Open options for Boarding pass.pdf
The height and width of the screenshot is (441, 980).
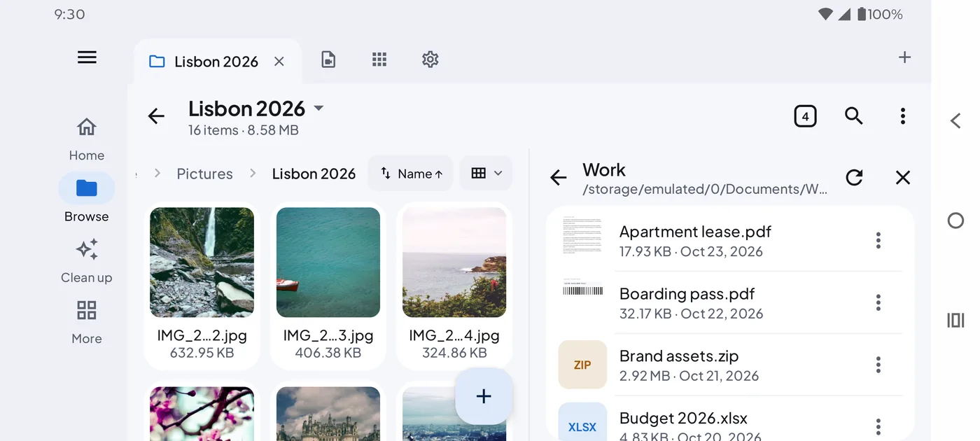click(878, 303)
